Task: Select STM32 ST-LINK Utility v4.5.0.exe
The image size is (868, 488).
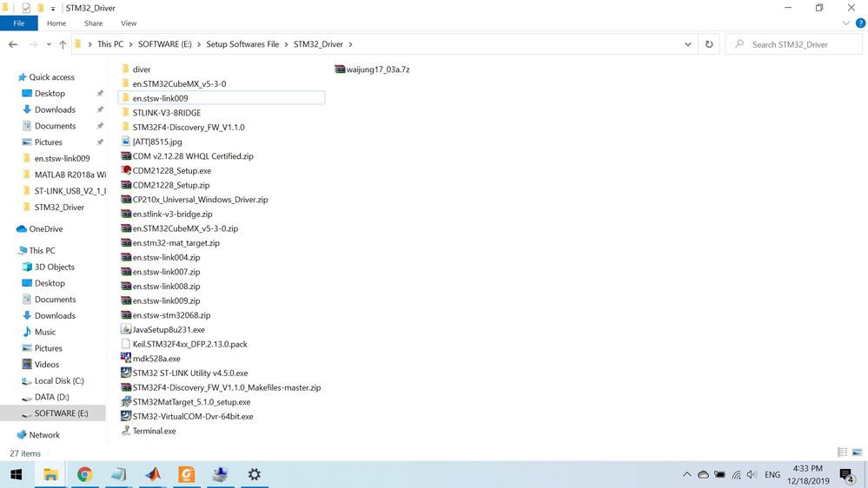Action: 184,373
